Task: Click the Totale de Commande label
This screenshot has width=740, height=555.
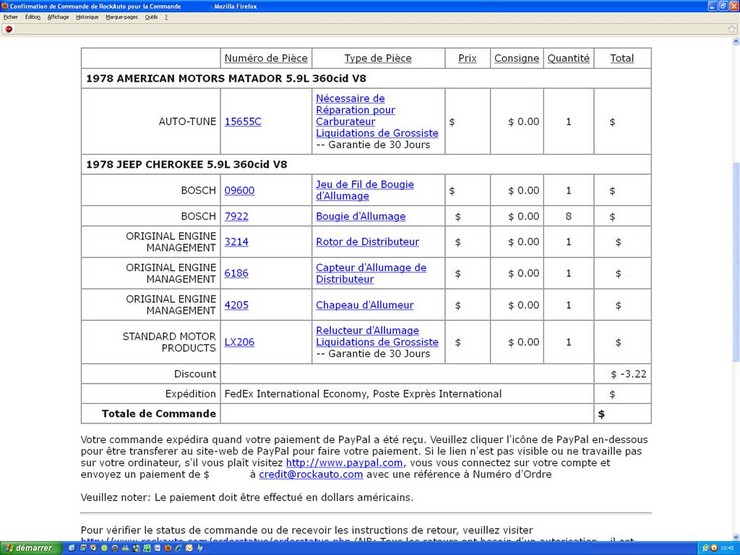Action: pos(159,413)
